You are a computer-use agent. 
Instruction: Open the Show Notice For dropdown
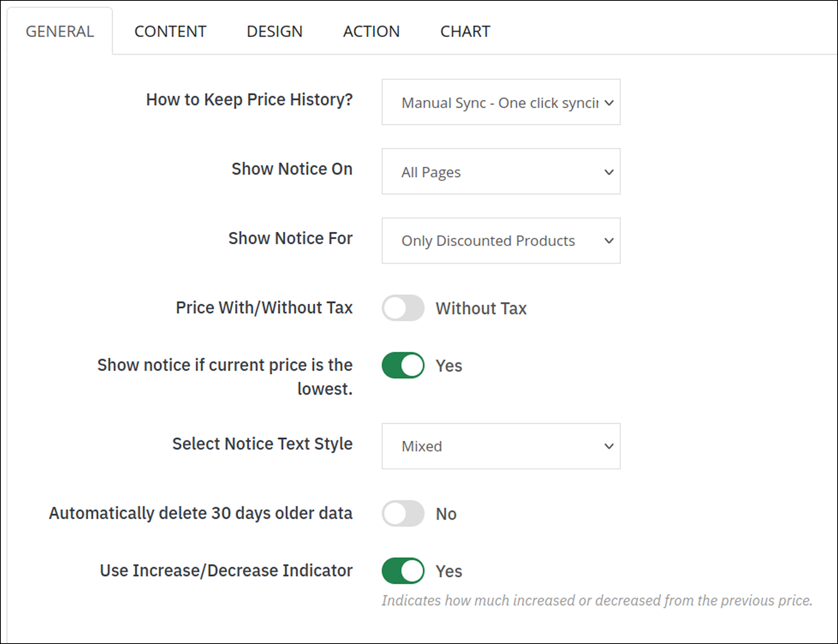(x=500, y=241)
